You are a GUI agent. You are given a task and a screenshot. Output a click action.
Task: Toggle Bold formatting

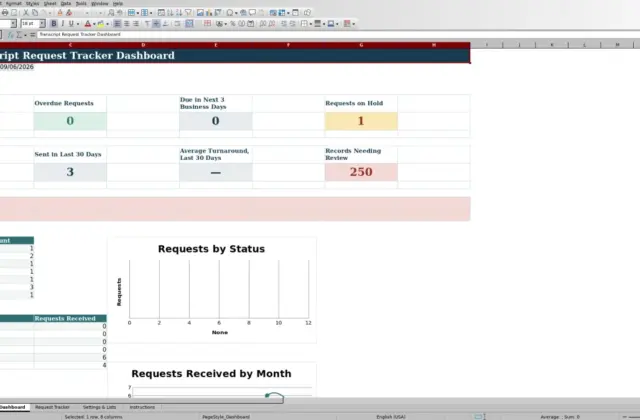click(54, 23)
